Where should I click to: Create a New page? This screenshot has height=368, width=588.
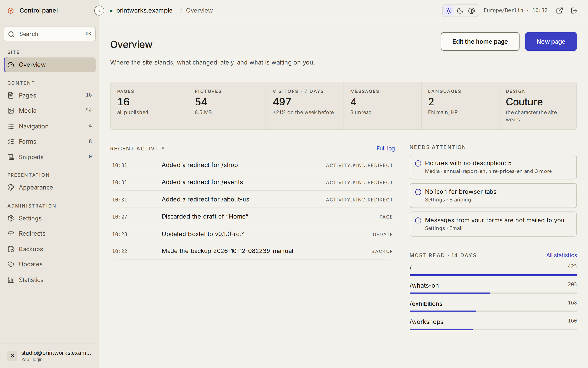pyautogui.click(x=551, y=41)
